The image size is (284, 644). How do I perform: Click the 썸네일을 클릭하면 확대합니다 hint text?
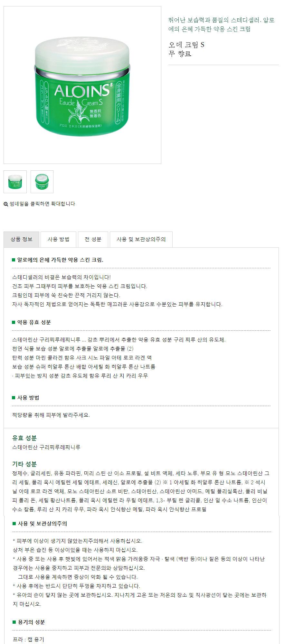[42, 204]
